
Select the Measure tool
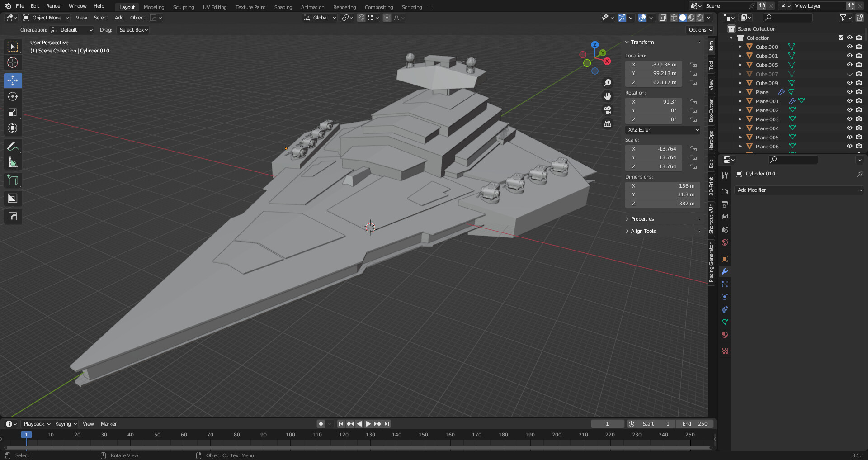[13, 162]
